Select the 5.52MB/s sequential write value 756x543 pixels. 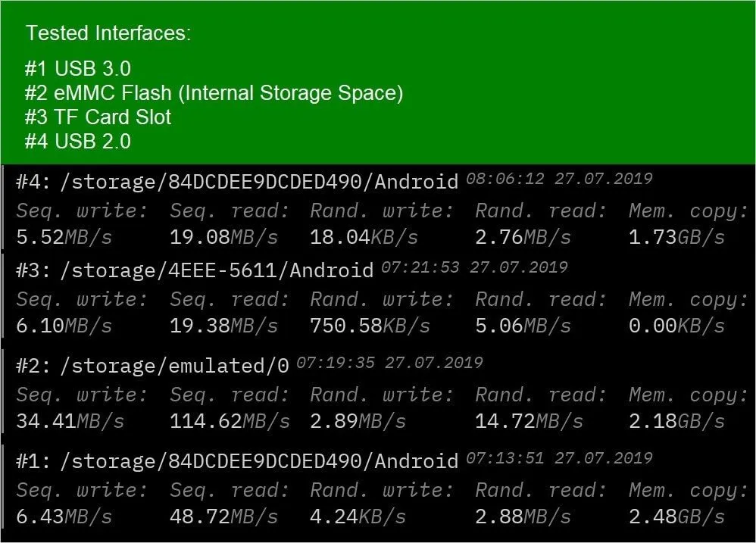point(64,237)
